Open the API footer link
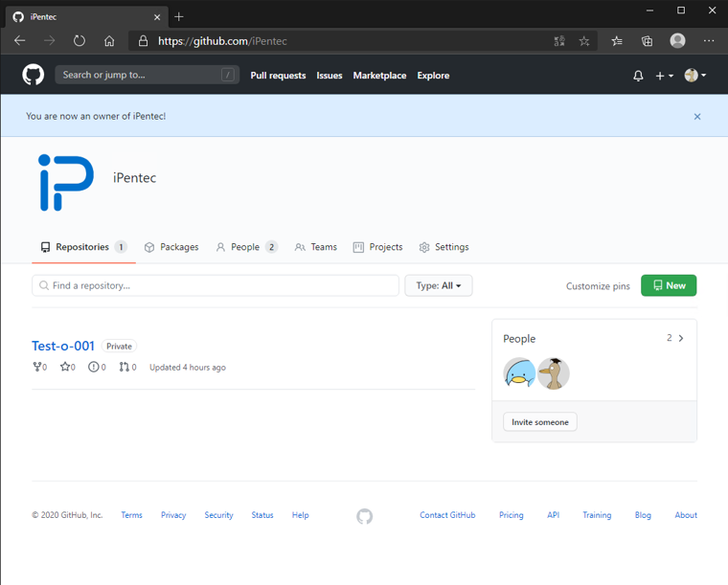 [x=553, y=515]
